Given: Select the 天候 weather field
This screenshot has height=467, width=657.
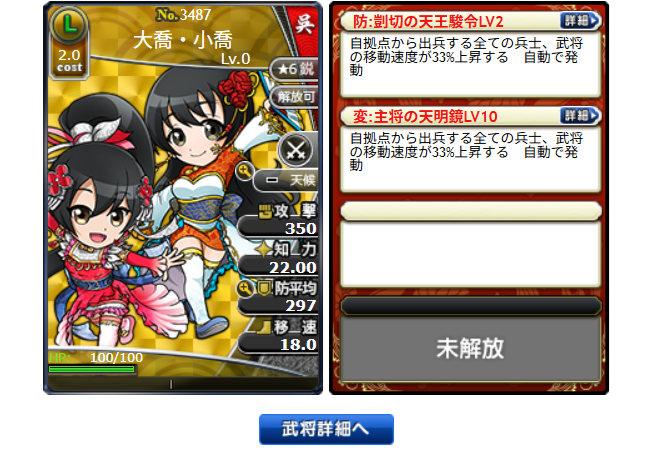Looking at the screenshot, I should click(x=287, y=180).
